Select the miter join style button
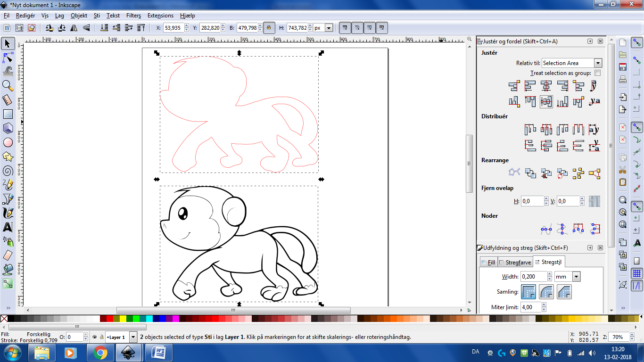Image resolution: width=644 pixels, height=362 pixels. (528, 292)
